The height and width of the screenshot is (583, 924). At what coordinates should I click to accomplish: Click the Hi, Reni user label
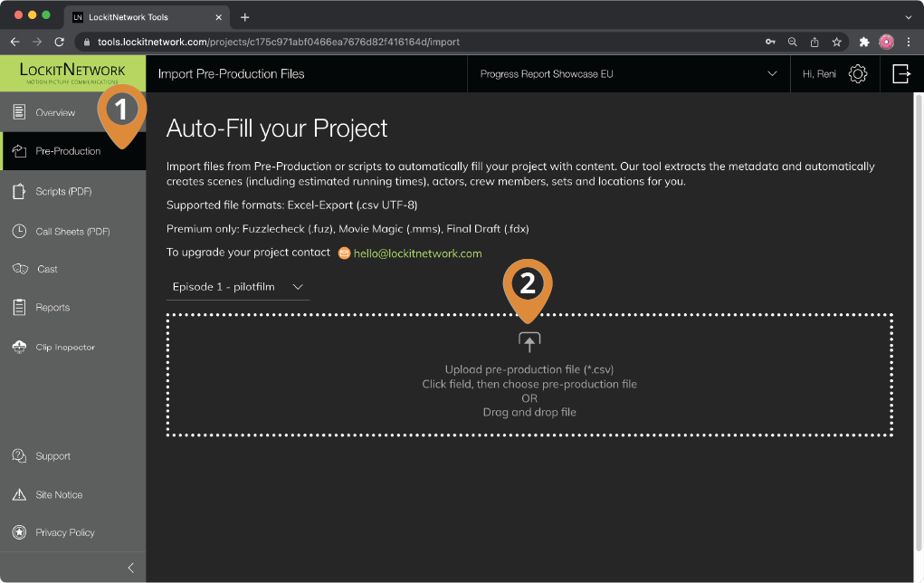(819, 73)
